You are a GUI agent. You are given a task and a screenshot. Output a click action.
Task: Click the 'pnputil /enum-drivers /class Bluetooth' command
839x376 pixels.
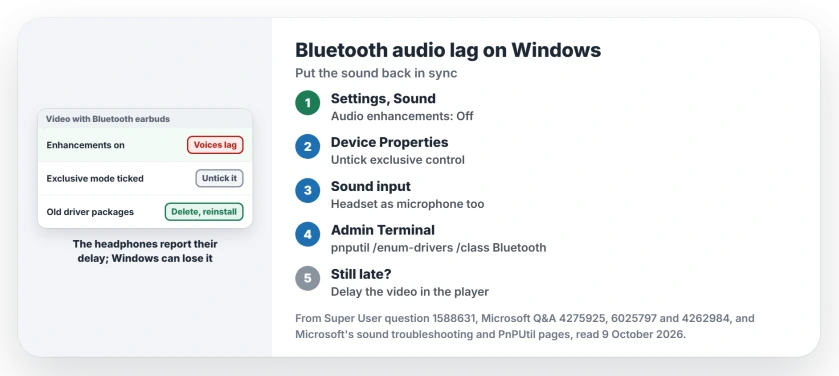click(x=438, y=248)
